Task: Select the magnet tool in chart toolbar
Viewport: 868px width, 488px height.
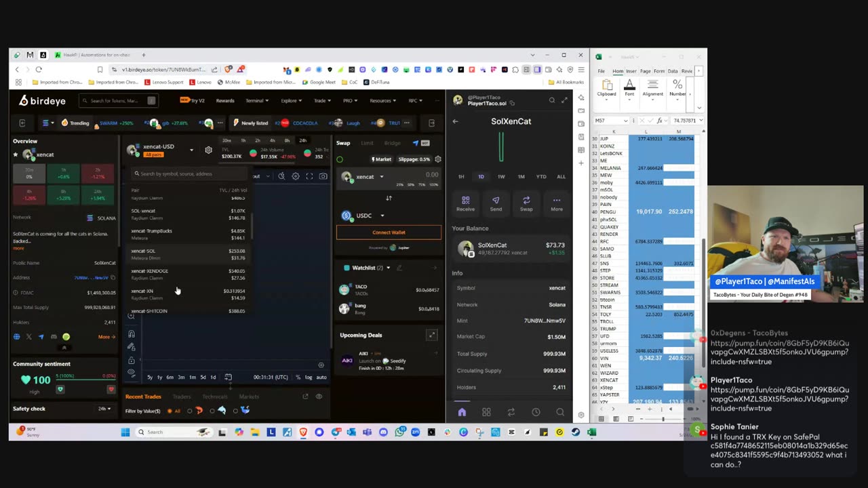Action: pos(132,333)
